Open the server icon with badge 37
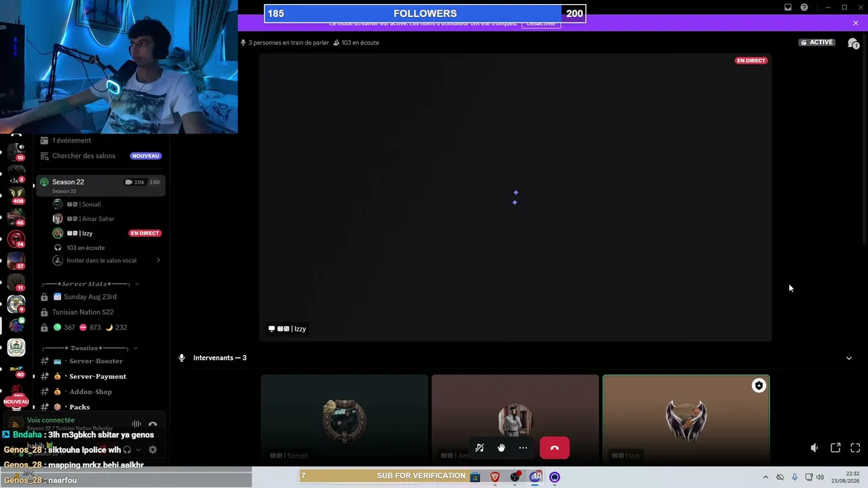This screenshot has width=868, height=488. (16, 260)
